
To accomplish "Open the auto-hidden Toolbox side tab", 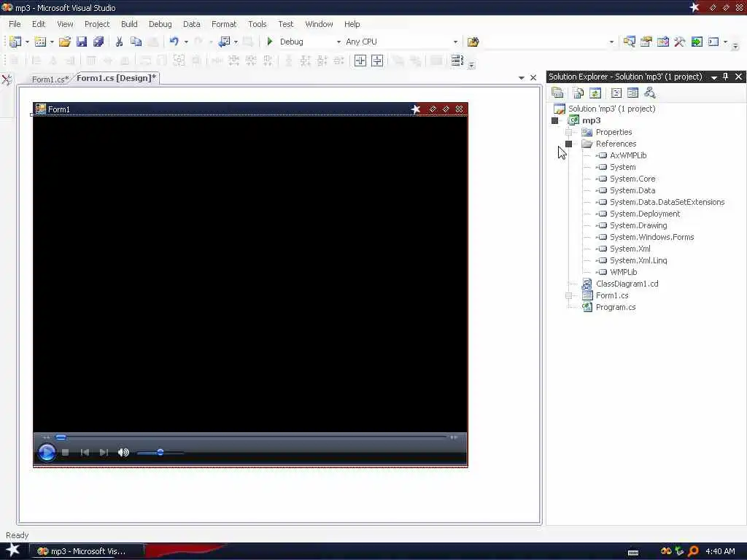I will pyautogui.click(x=7, y=79).
